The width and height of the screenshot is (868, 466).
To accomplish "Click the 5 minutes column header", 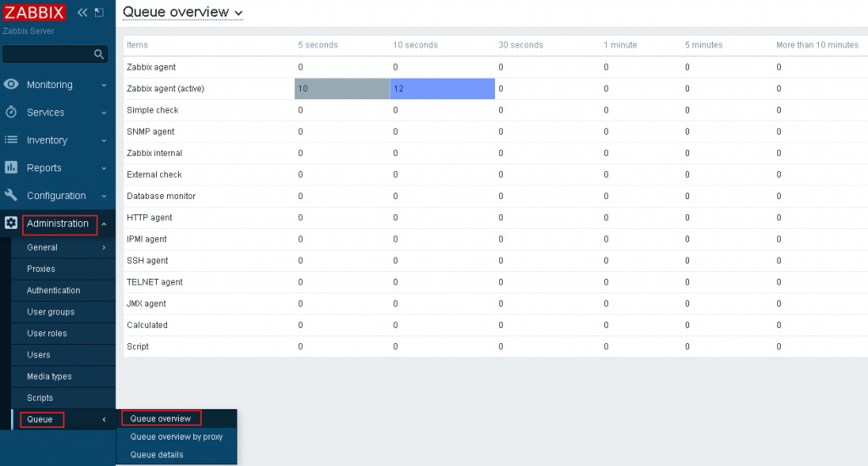I will pos(704,45).
